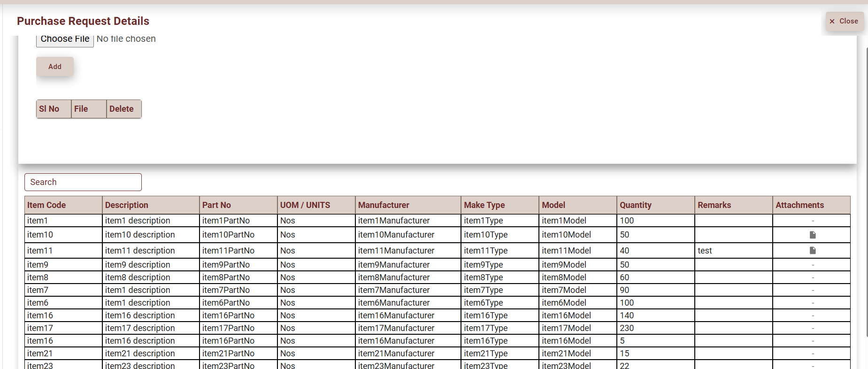Click the Description column header
Viewport: 868px width, 369px height.
(x=127, y=205)
